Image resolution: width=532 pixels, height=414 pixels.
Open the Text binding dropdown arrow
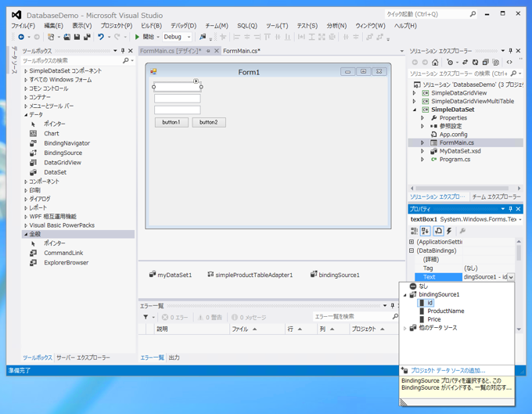click(511, 277)
